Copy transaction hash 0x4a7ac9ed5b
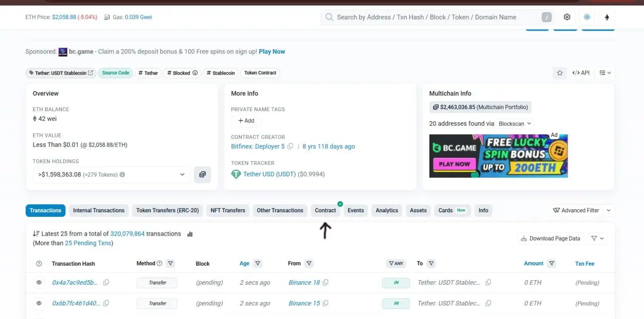Screen dimensions: 644x319 point(106,283)
